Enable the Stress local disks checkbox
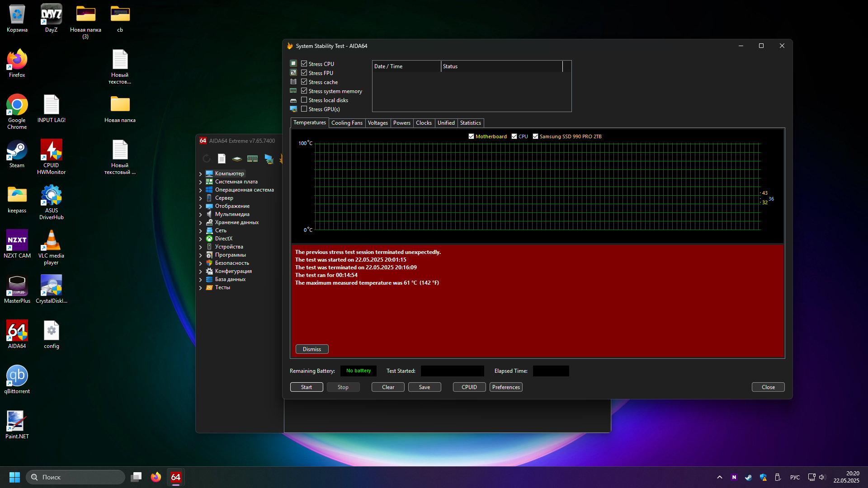This screenshot has height=488, width=868. click(x=304, y=100)
